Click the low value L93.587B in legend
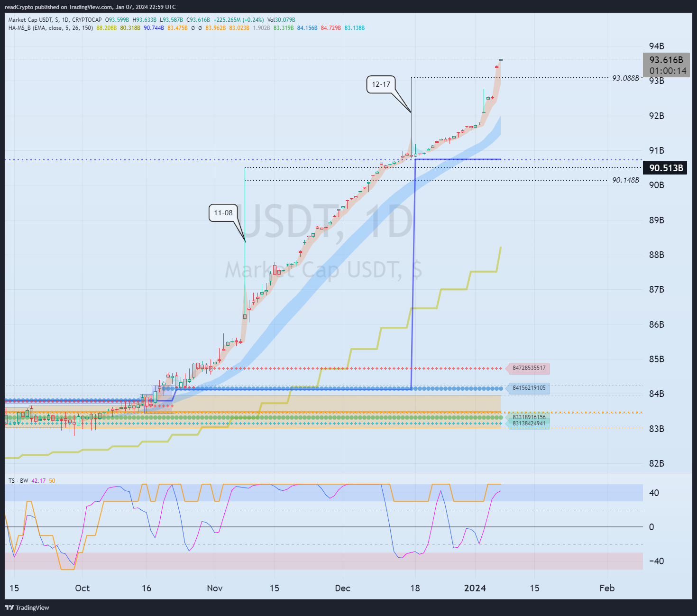This screenshot has width=697, height=616. [x=171, y=20]
